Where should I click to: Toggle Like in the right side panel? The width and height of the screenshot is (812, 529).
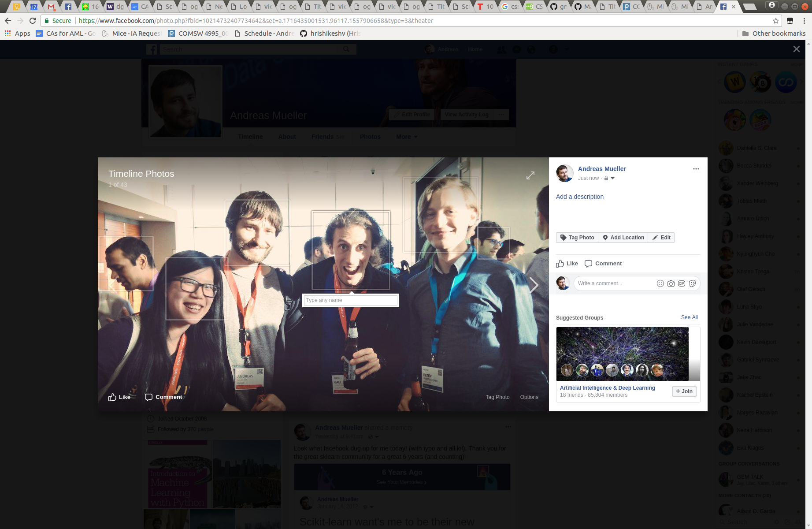coord(567,264)
